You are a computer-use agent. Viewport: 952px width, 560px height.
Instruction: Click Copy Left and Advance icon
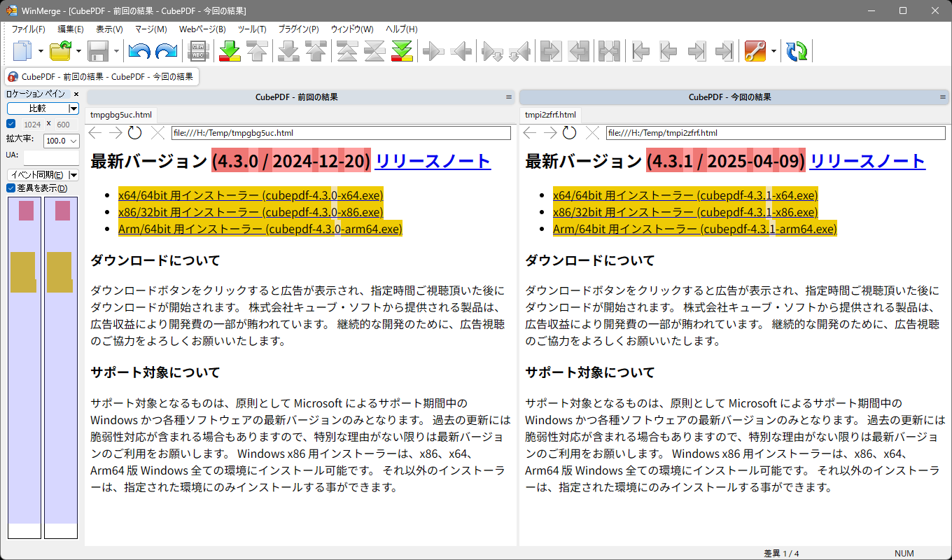click(x=519, y=51)
